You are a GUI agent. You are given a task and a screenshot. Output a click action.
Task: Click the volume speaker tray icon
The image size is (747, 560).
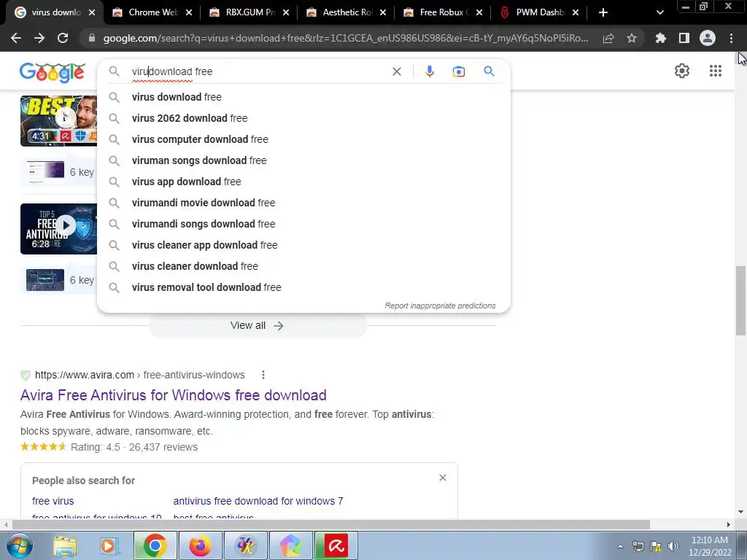(x=673, y=546)
